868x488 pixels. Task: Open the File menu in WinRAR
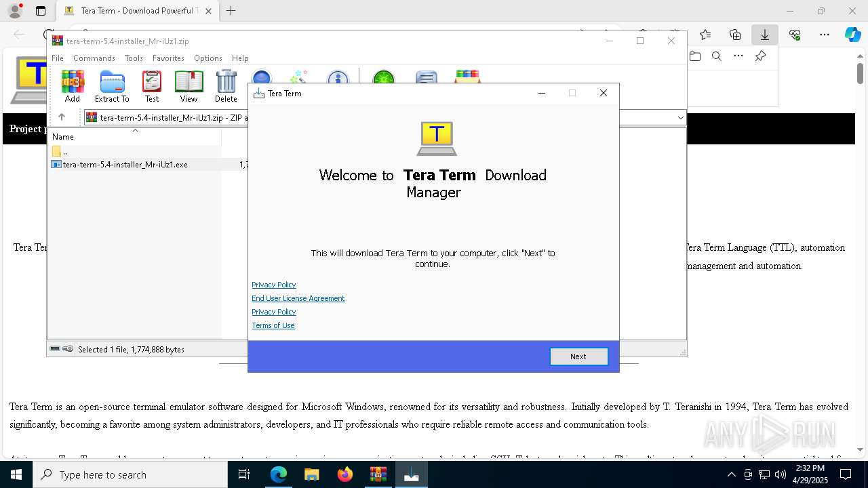pyautogui.click(x=58, y=58)
